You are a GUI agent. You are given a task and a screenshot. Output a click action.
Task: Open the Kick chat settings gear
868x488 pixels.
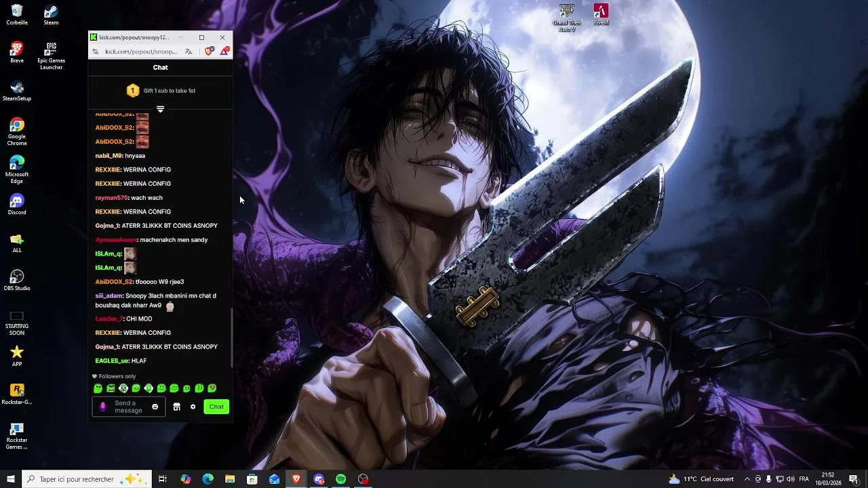(193, 407)
